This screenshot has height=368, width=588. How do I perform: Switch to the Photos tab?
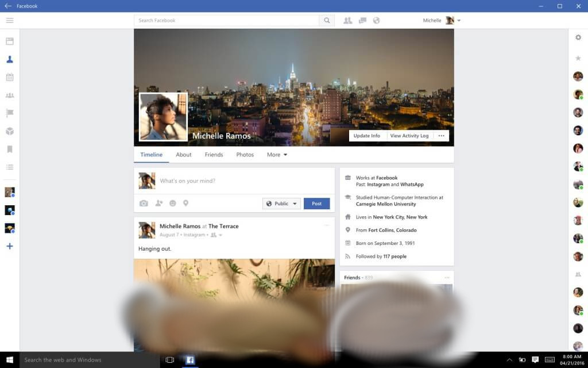(x=245, y=155)
